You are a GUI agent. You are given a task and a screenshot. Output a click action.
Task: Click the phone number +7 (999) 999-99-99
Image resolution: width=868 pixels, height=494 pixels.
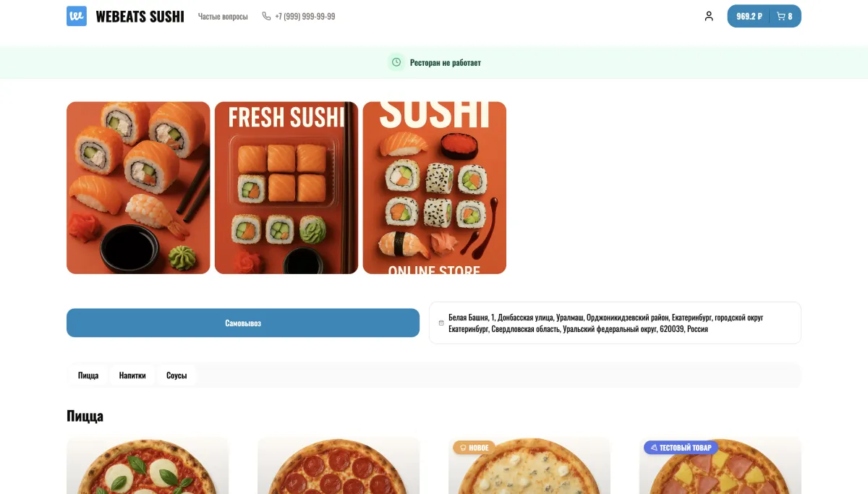[305, 16]
